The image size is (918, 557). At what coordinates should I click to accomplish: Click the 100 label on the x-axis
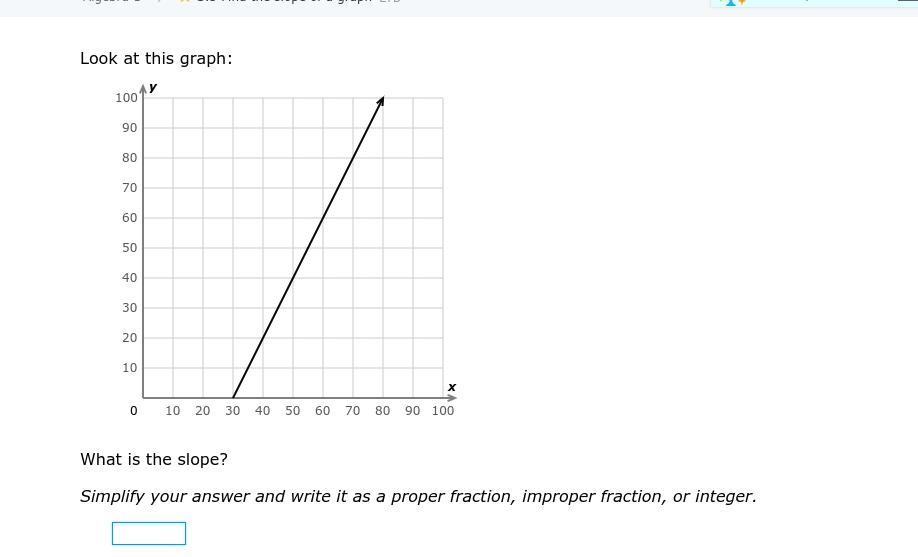coord(443,411)
